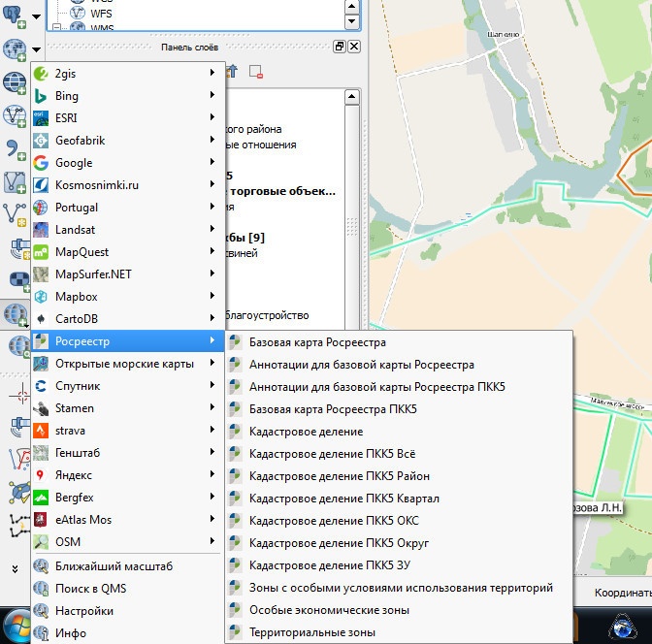Click the add WFS layer toolbar icon

point(15,116)
